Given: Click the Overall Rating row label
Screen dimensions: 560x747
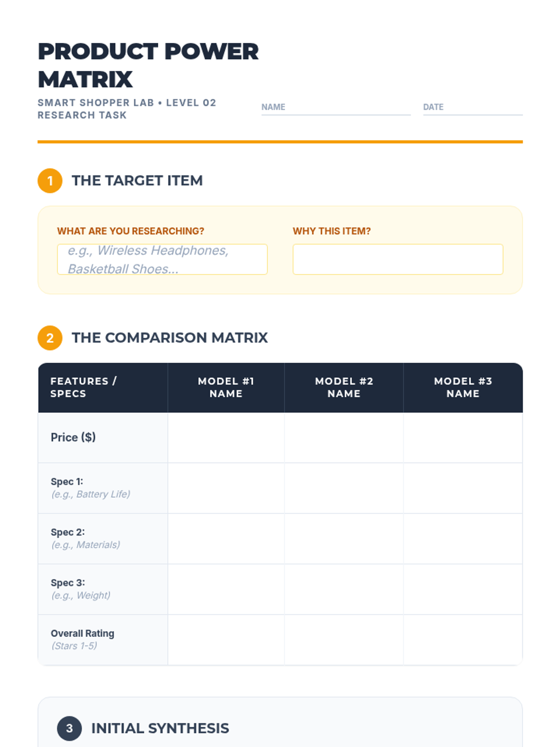Looking at the screenshot, I should 83,634.
